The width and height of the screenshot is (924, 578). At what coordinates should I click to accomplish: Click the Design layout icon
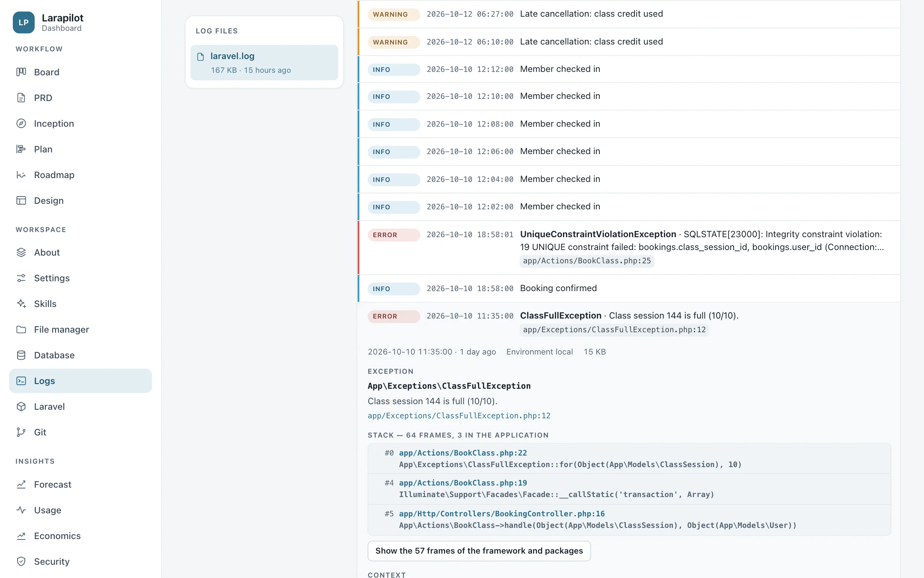point(21,200)
